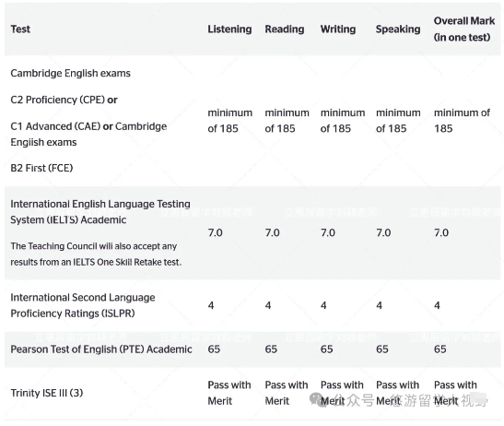Select International English Language Testing System heading
Screen dimensions: 504x426
[100, 212]
